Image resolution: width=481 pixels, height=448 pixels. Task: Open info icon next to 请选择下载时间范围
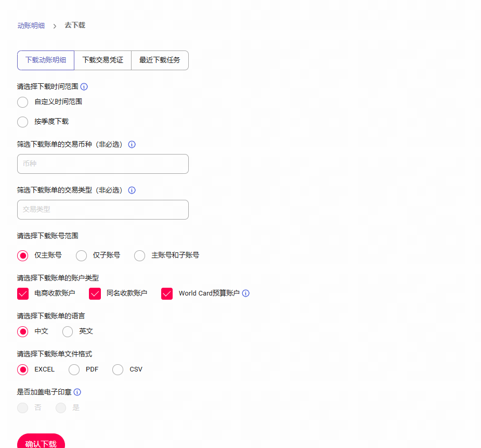click(x=84, y=87)
